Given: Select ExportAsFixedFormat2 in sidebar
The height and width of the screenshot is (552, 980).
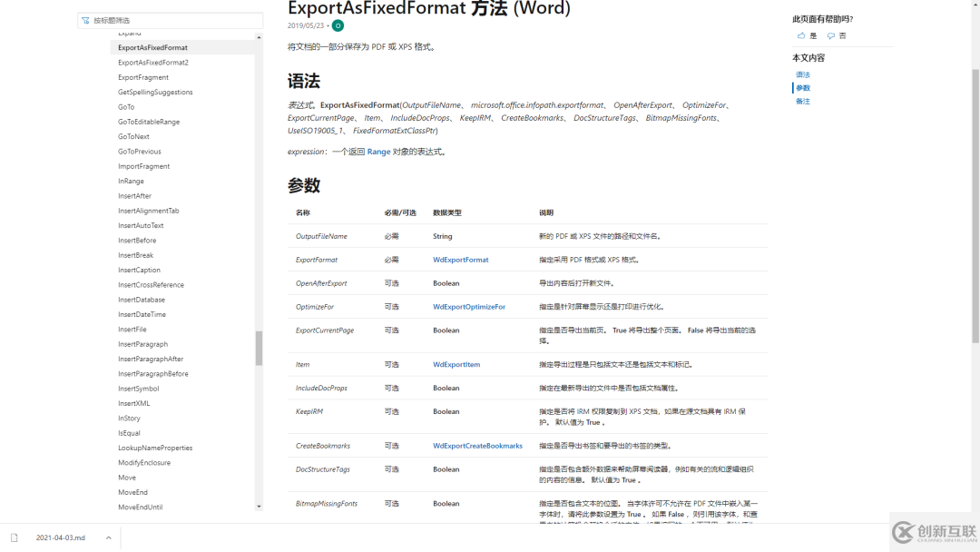Looking at the screenshot, I should tap(153, 63).
